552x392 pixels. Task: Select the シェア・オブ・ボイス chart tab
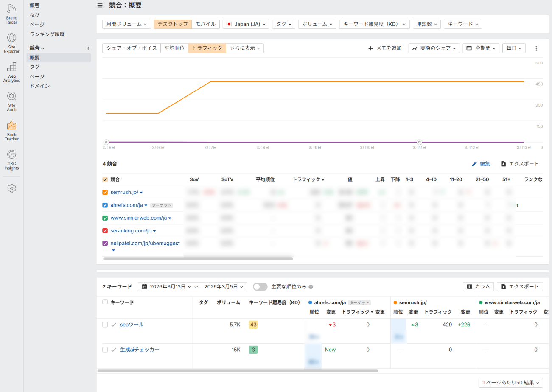point(132,48)
